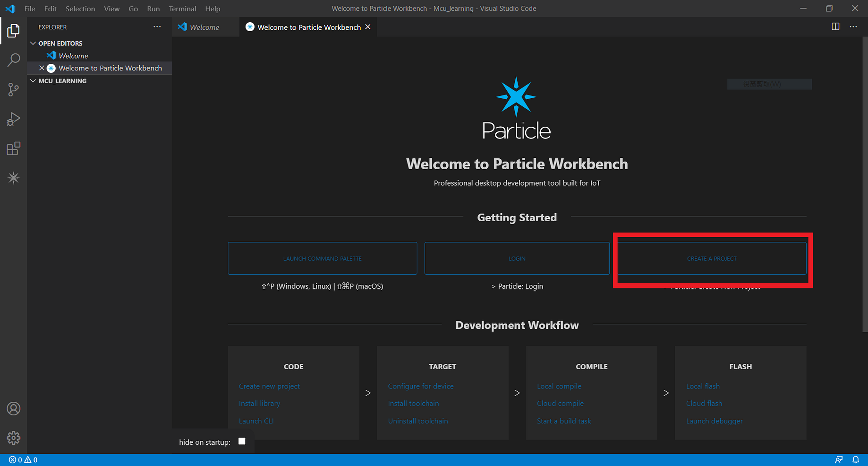Switch to the Welcome tab
868x466 pixels.
204,27
